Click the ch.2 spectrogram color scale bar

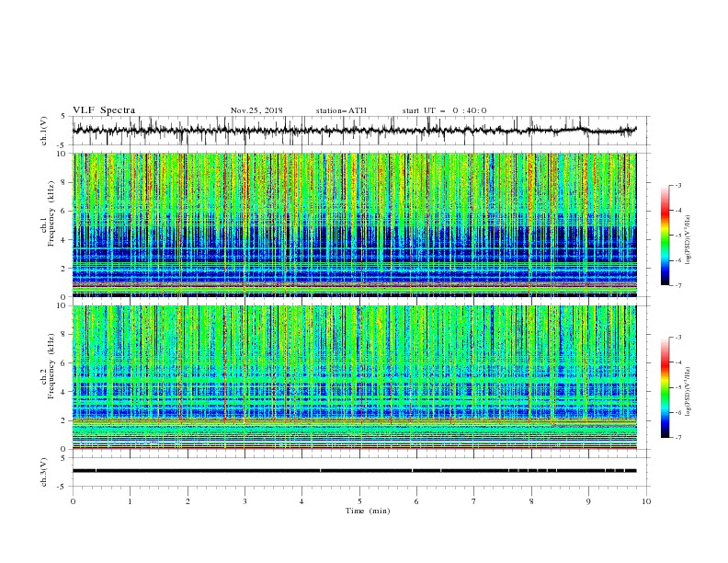click(665, 387)
